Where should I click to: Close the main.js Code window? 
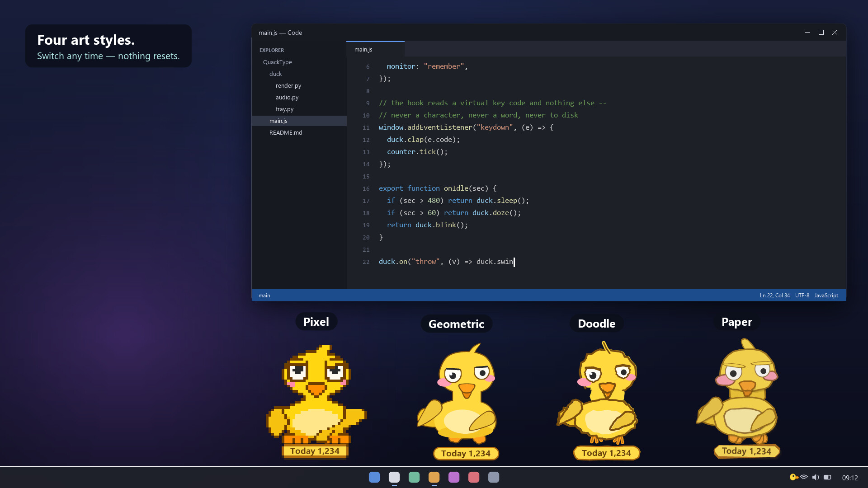(835, 33)
